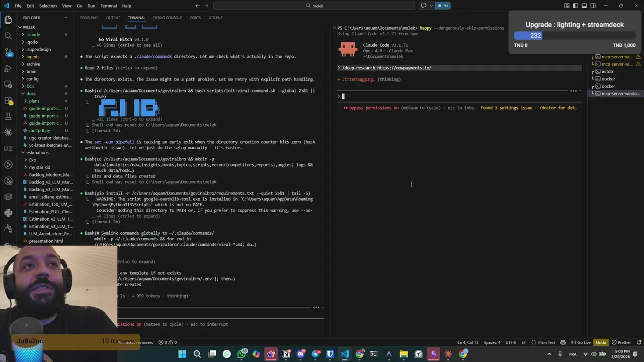Click Qodo status bar item
Image resolution: width=644 pixels, height=362 pixels.
(601, 342)
